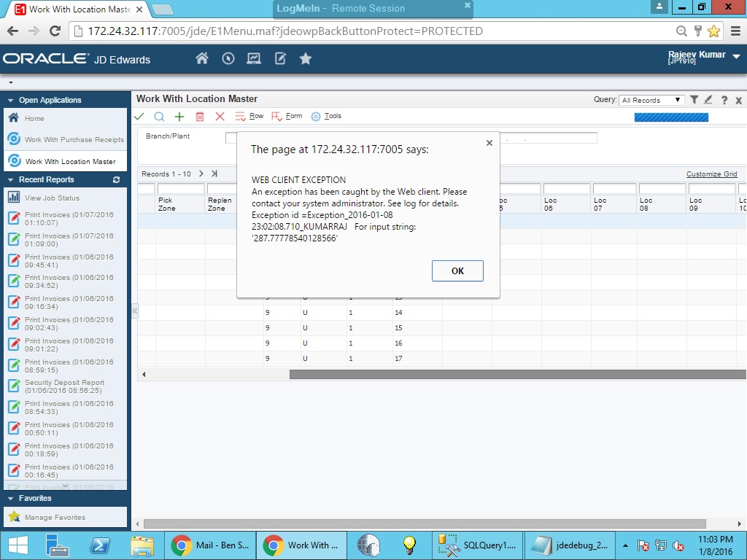Open the SQLQuery1 taskbar item
747x560 pixels.
(477, 545)
